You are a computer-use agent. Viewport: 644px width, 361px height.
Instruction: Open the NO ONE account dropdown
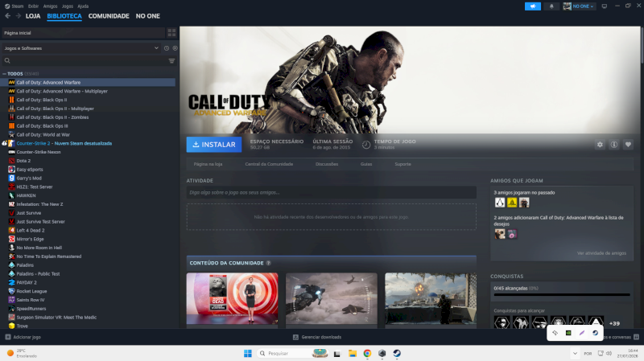coord(579,6)
